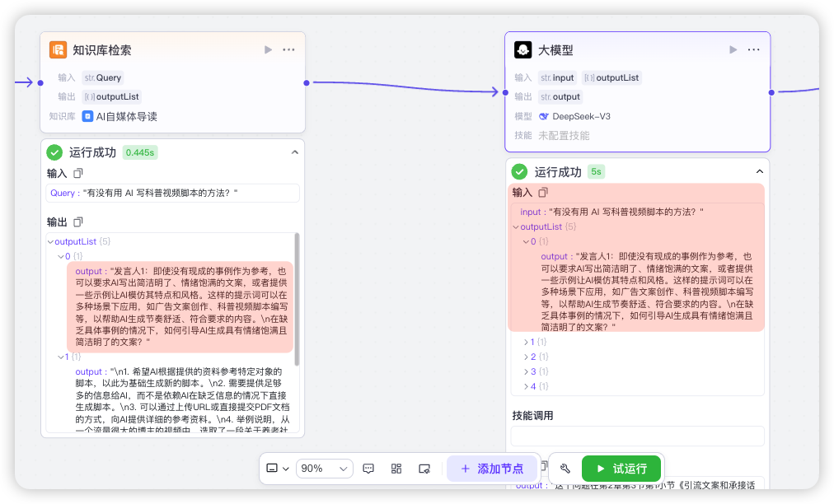This screenshot has width=834, height=504.
Task: Click the 5s run time badge
Action: point(597,172)
